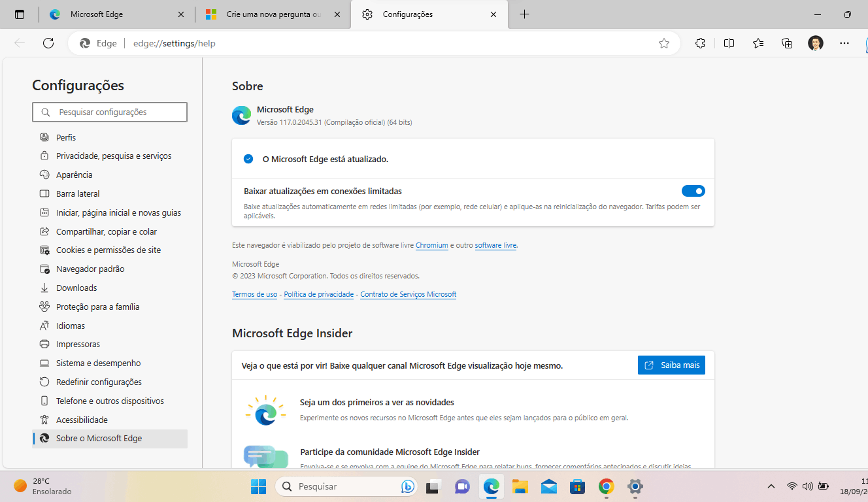Close the Microsoft Edge tab
The width and height of the screenshot is (868, 502).
point(181,14)
